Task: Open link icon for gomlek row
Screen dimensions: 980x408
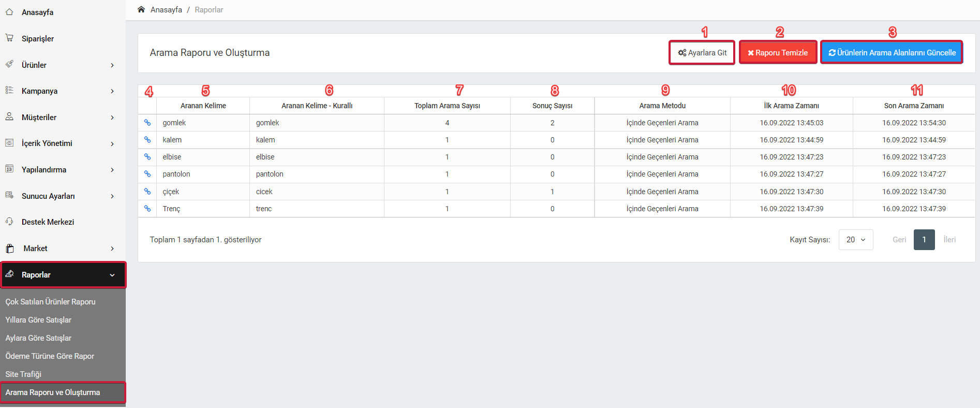Action: click(x=147, y=123)
